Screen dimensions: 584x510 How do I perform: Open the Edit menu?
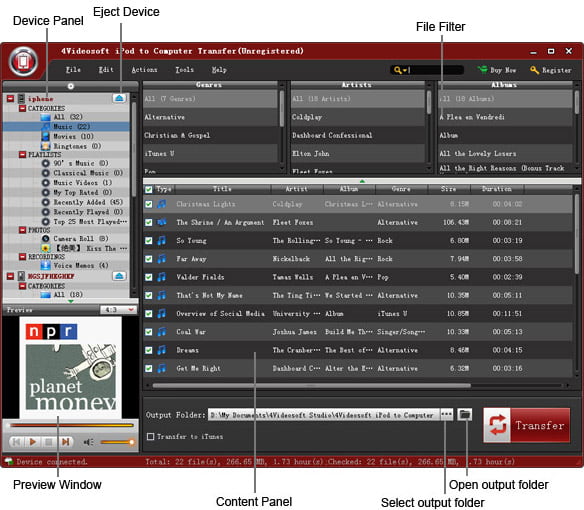click(106, 70)
